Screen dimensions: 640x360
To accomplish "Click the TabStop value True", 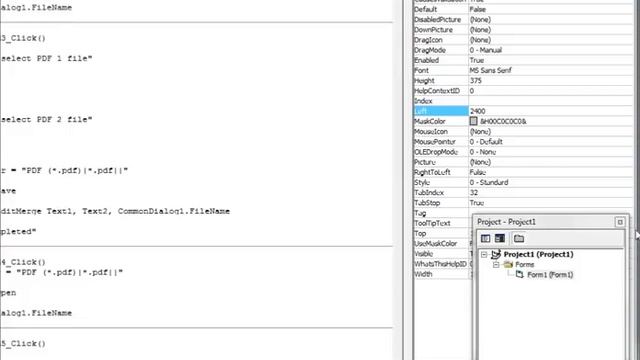I will [477, 203].
